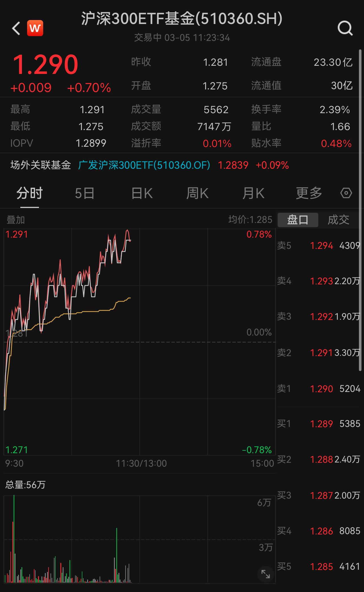Click the intraday price line chart

coord(140,342)
